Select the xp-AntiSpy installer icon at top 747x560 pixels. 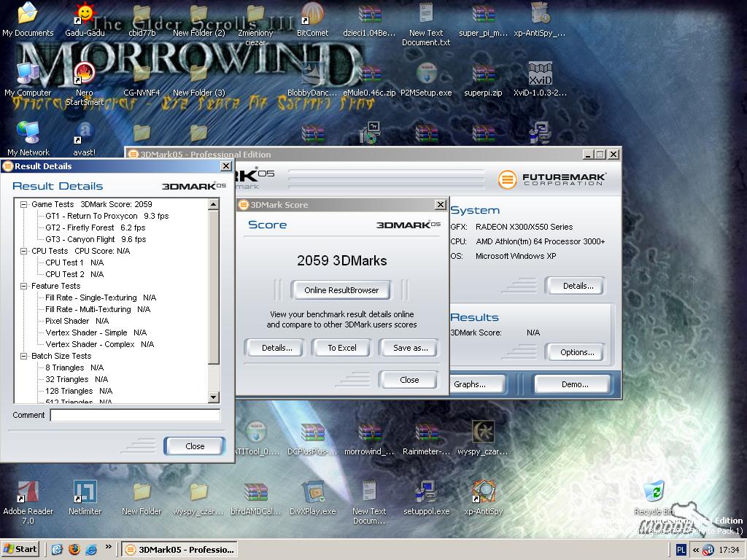(540, 19)
